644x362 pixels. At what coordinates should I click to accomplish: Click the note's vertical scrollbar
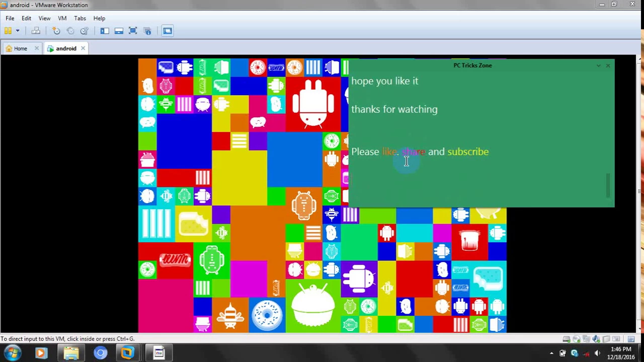(608, 186)
